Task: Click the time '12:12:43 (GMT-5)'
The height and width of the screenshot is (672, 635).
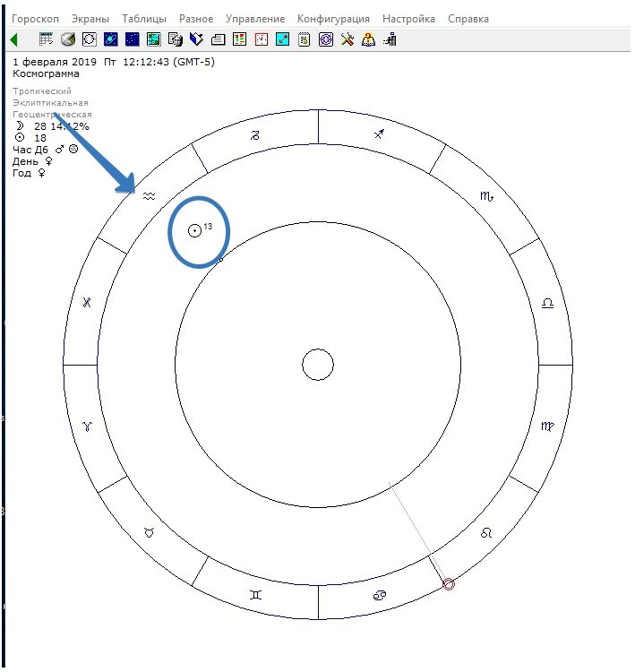Action: [x=168, y=62]
